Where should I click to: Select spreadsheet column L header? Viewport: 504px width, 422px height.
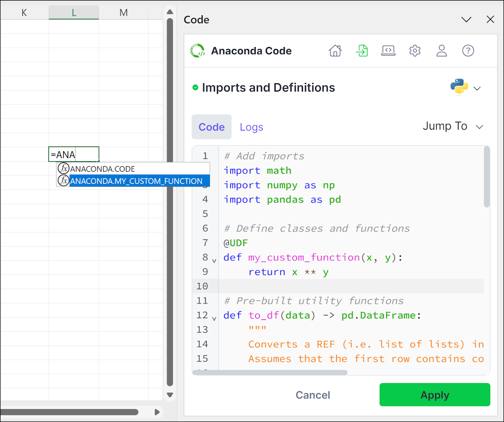point(74,12)
